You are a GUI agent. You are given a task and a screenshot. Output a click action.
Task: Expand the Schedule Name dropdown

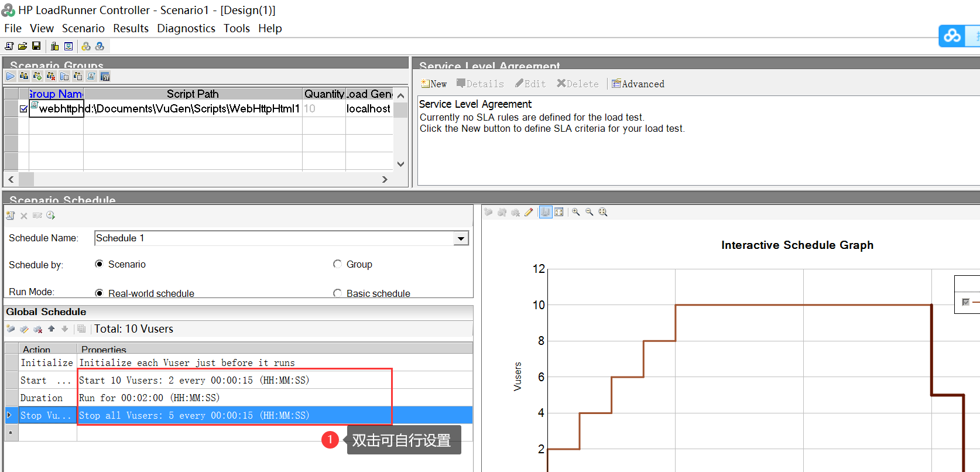pos(461,238)
